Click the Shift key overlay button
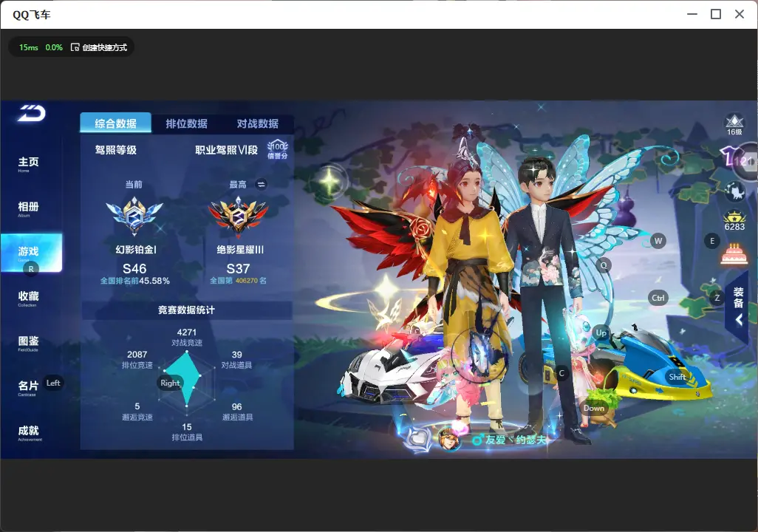 pyautogui.click(x=677, y=377)
